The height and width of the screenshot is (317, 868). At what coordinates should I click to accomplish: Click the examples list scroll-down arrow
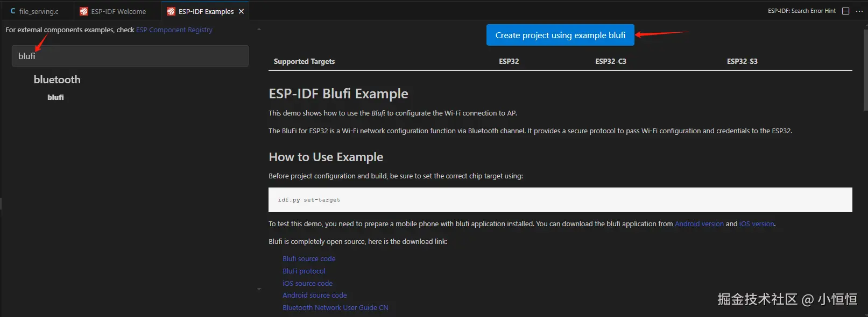pyautogui.click(x=259, y=289)
